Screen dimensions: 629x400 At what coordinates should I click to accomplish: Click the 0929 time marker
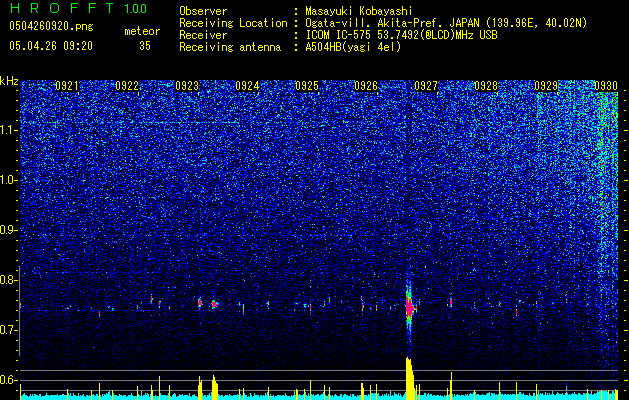[546, 86]
